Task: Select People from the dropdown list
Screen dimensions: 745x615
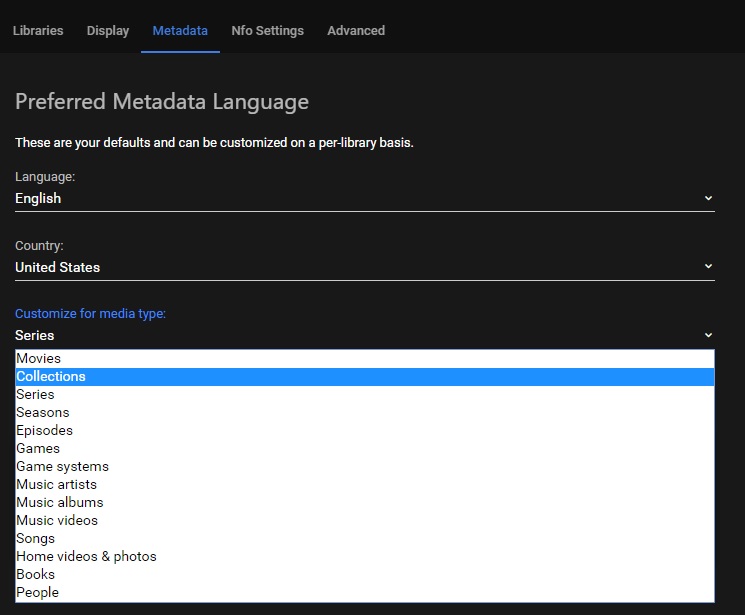Action: [x=364, y=593]
